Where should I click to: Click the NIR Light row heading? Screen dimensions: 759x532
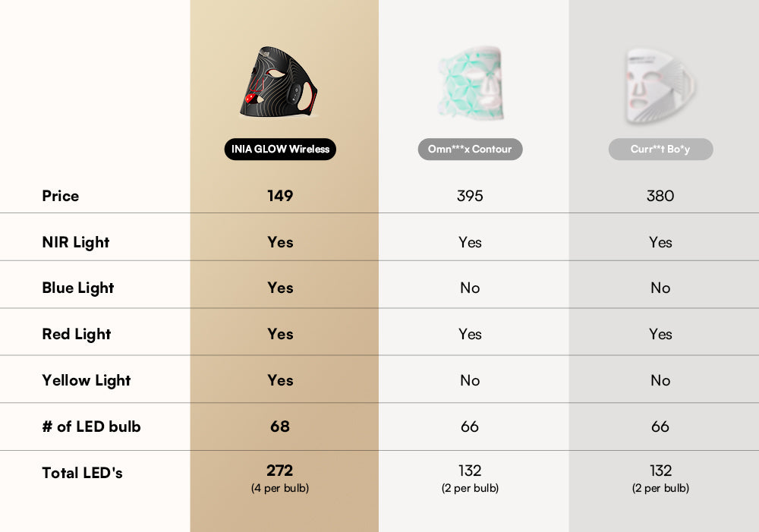tap(76, 242)
